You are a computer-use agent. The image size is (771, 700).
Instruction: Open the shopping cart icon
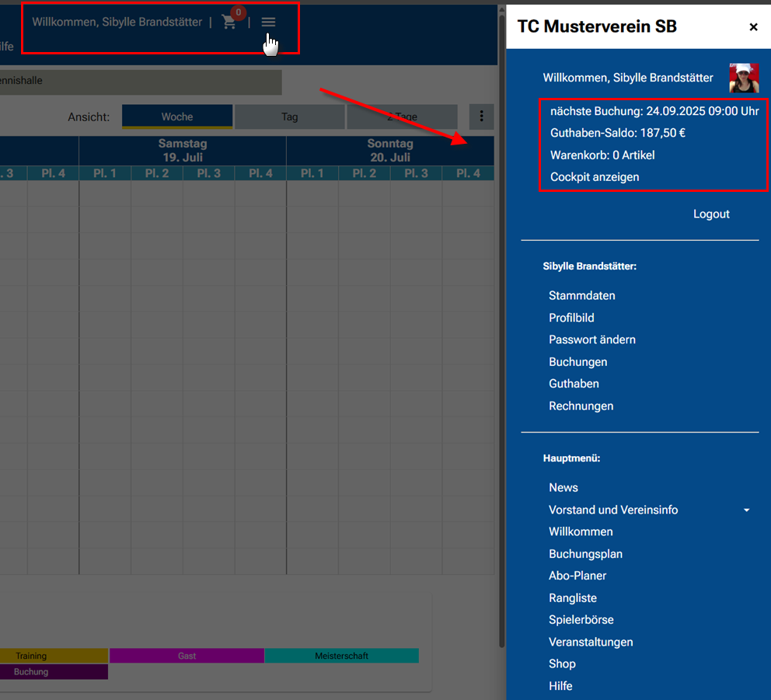tap(229, 23)
